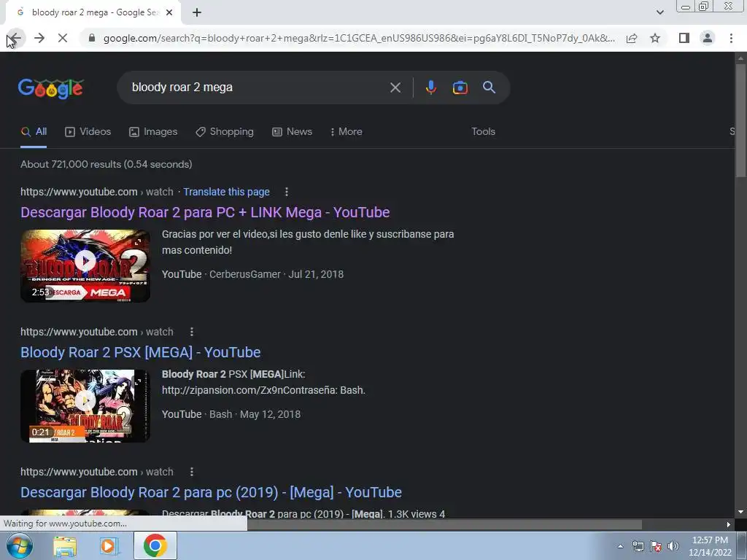
Task: Open 'Descargar Bloody Roar 2 para pc (2019)' result
Action: 211,492
